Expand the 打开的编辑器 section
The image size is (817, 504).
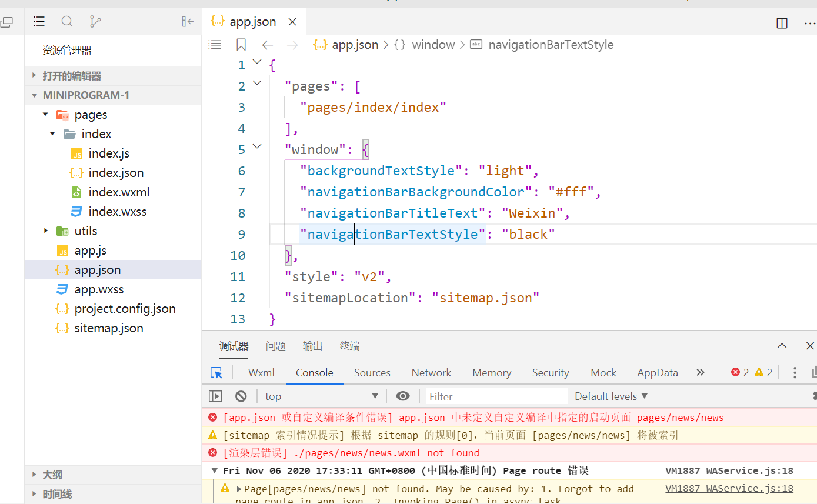pyautogui.click(x=113, y=76)
